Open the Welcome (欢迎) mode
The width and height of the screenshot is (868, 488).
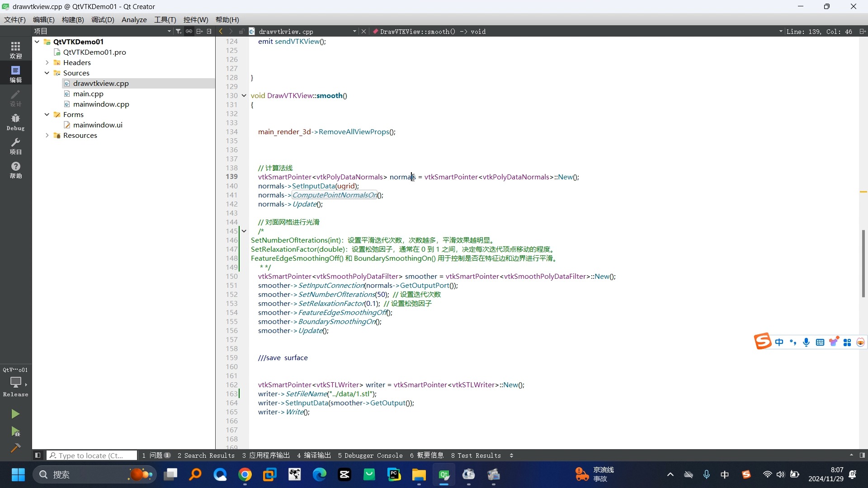tap(15, 50)
